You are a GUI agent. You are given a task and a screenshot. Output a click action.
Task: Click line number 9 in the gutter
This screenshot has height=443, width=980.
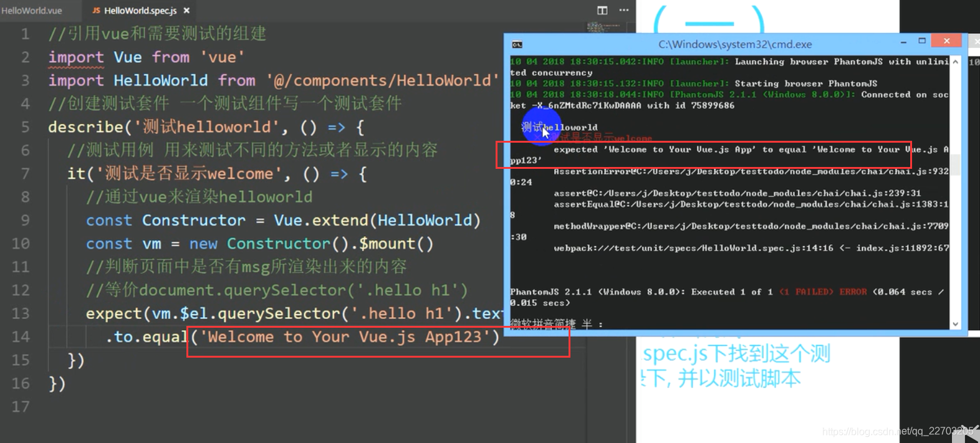pyautogui.click(x=25, y=221)
